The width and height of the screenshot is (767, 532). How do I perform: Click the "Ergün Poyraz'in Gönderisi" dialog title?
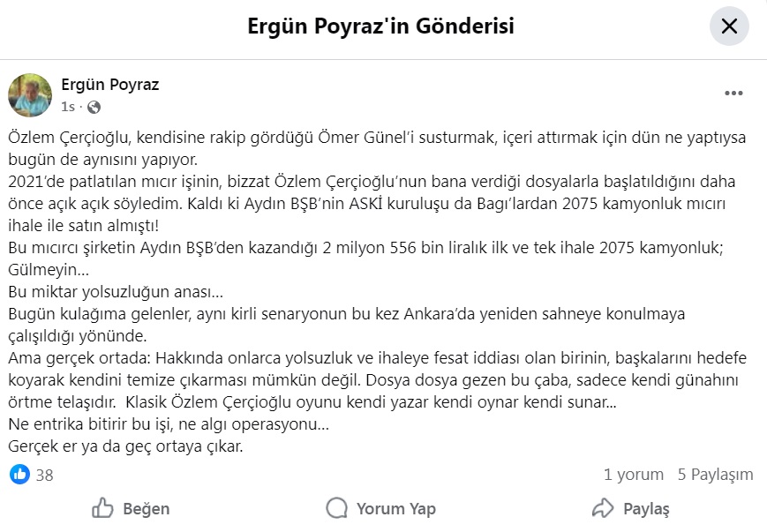(380, 26)
